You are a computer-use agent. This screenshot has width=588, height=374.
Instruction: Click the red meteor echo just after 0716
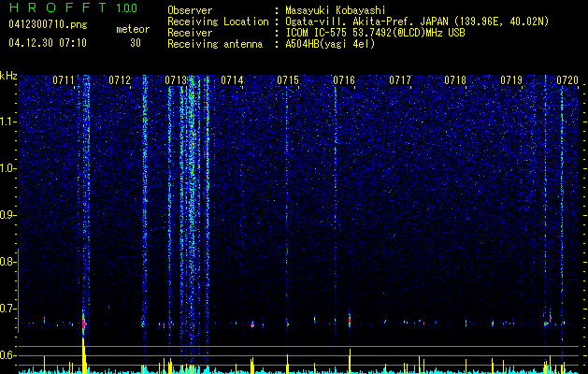350,321
